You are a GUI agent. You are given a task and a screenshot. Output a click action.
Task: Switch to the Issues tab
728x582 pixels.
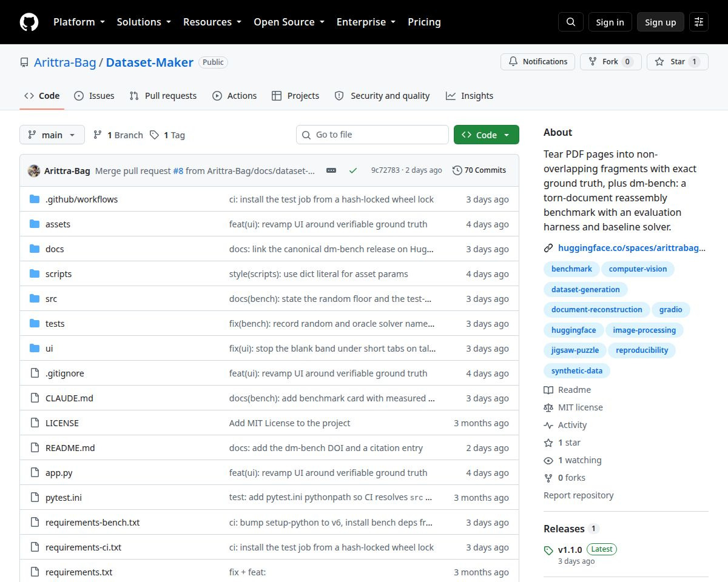coord(94,96)
